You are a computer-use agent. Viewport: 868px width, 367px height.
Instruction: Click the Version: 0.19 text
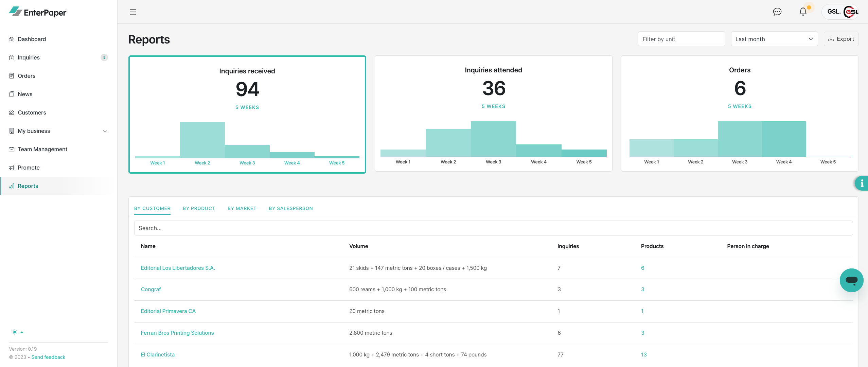click(x=23, y=349)
